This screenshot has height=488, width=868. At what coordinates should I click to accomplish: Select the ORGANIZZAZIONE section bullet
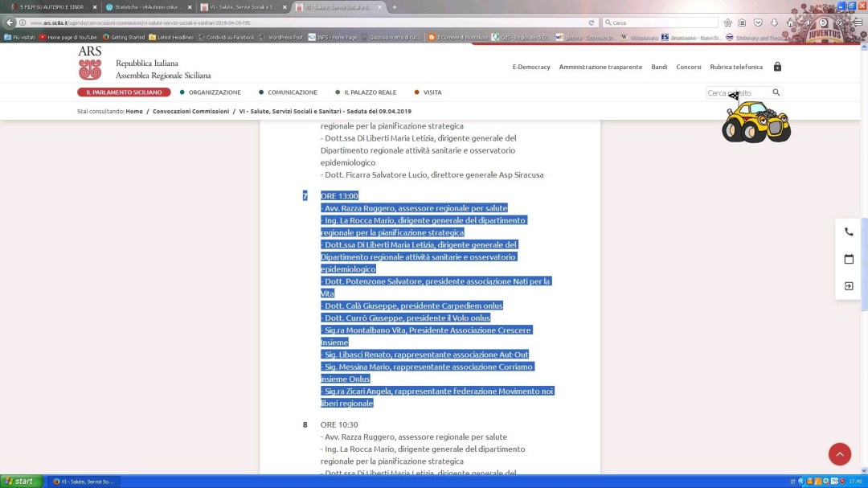pos(181,92)
